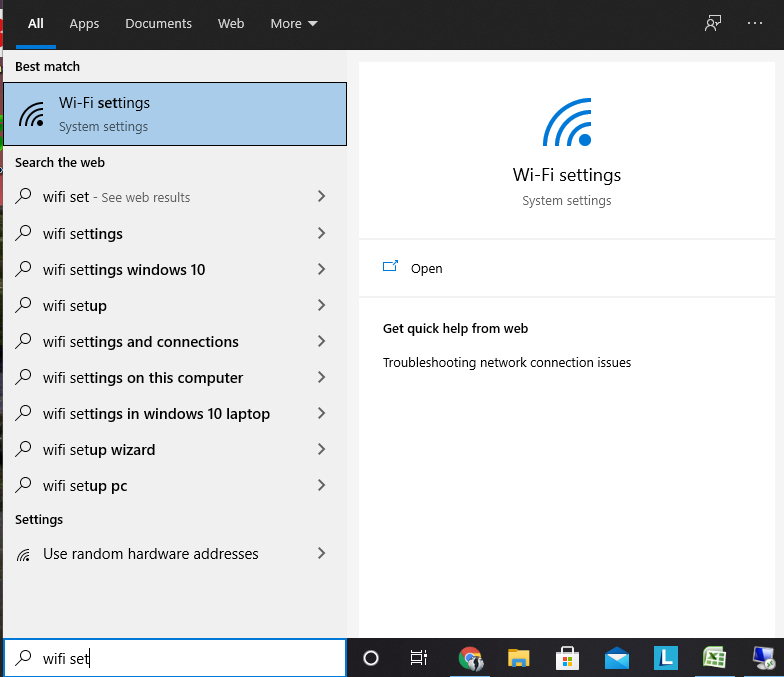784x677 pixels.
Task: Expand the More dropdown
Action: pos(294,24)
